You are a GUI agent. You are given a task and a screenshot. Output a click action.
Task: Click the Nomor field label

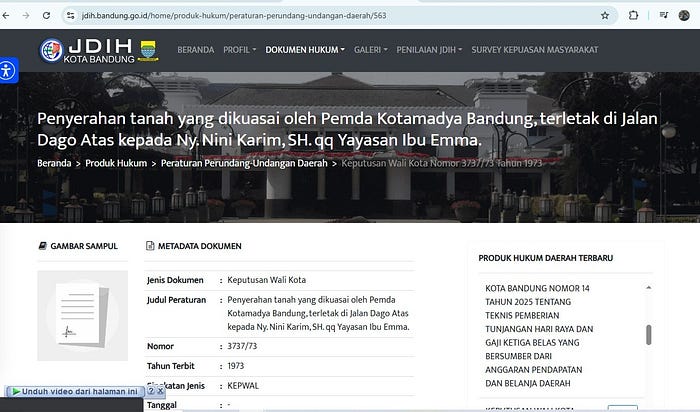[x=160, y=346]
